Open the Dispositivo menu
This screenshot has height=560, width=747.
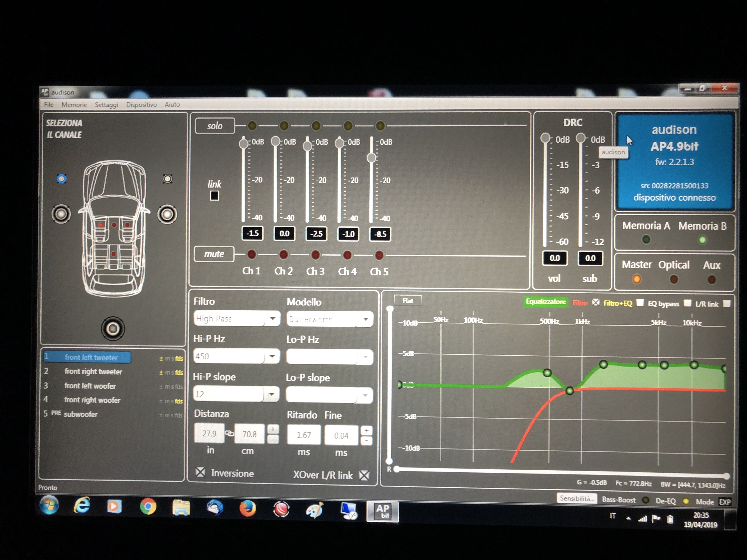[x=141, y=105]
